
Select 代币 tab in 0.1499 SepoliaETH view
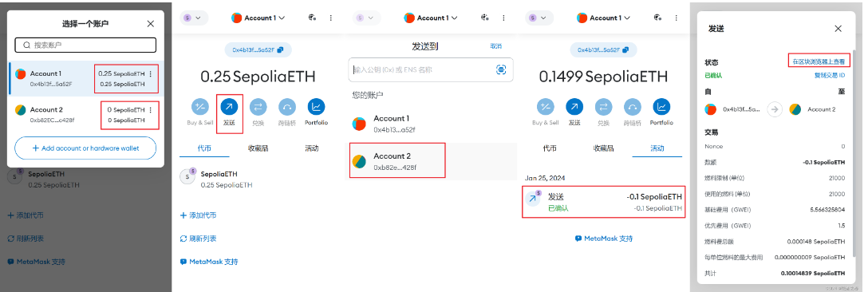pyautogui.click(x=550, y=148)
